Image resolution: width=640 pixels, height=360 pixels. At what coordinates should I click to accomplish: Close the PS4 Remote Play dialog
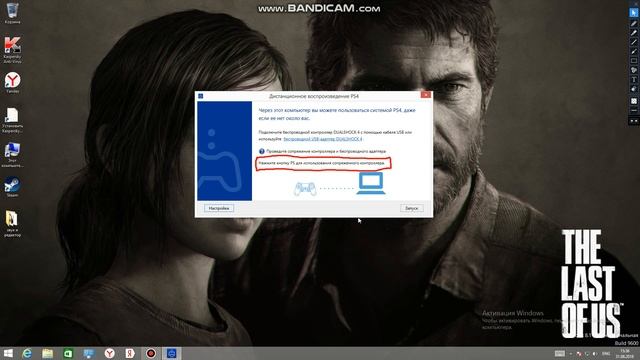[425, 95]
